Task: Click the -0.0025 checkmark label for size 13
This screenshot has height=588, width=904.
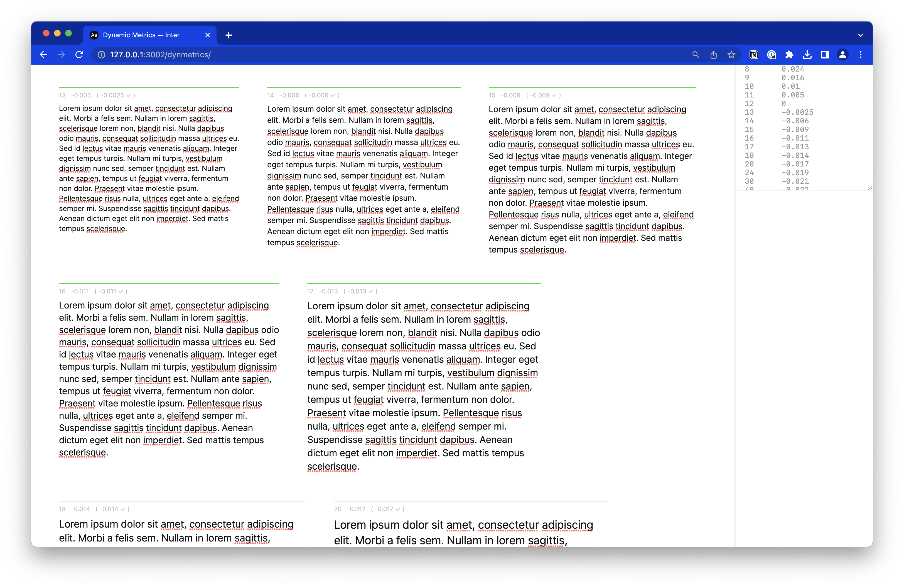Action: pos(116,95)
